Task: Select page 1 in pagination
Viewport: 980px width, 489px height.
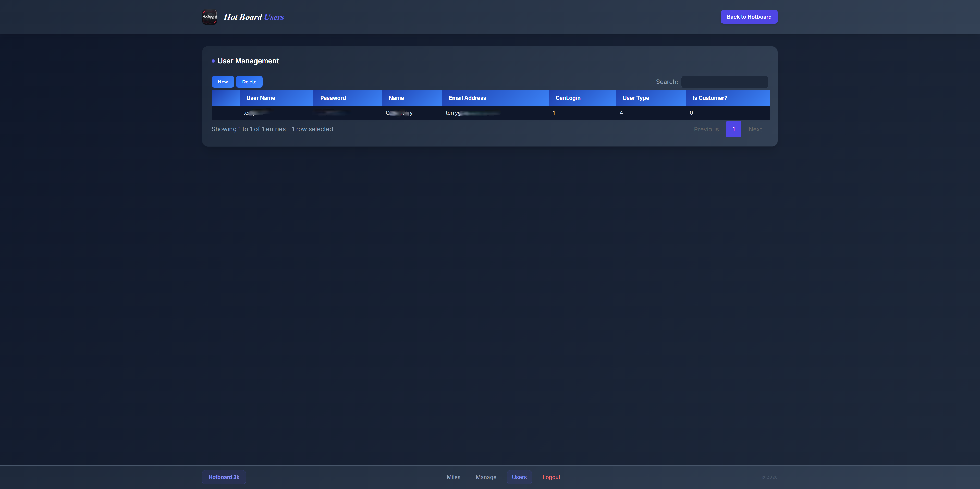Action: click(x=733, y=129)
